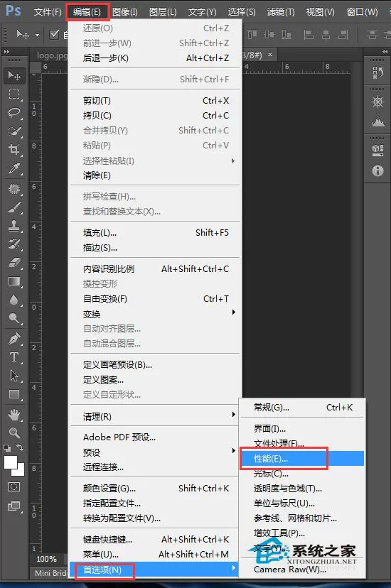Select the Horizontal Type tool
The image size is (391, 588).
(14, 357)
